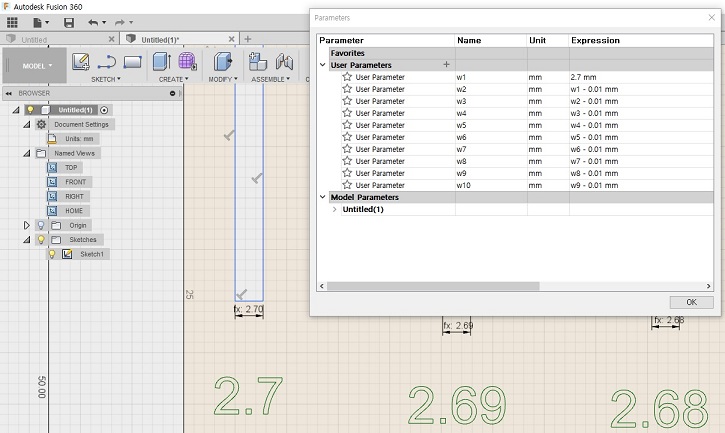Collapse the Document Settings node
This screenshot has height=433, width=725.
click(x=27, y=124)
